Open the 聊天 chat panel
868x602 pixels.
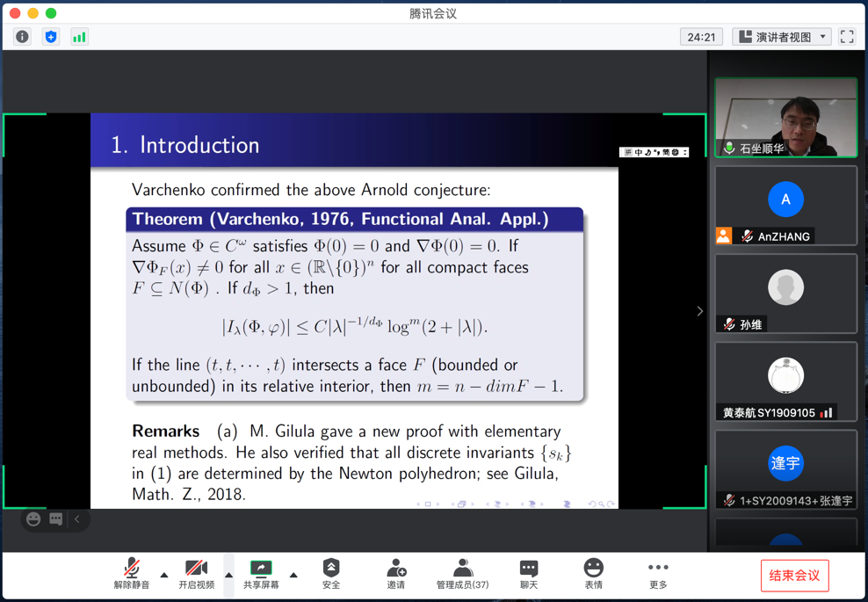(528, 574)
